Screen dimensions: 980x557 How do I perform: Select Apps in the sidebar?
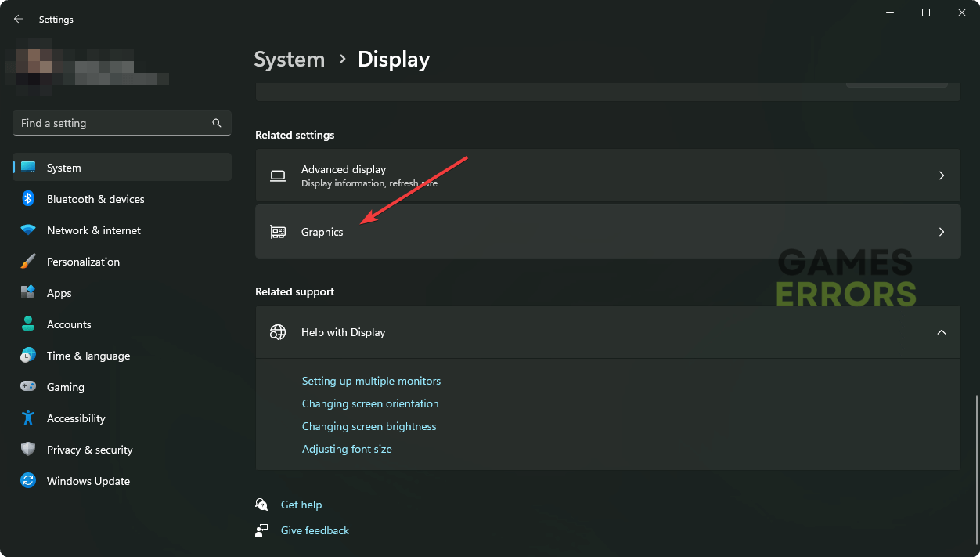pyautogui.click(x=59, y=293)
